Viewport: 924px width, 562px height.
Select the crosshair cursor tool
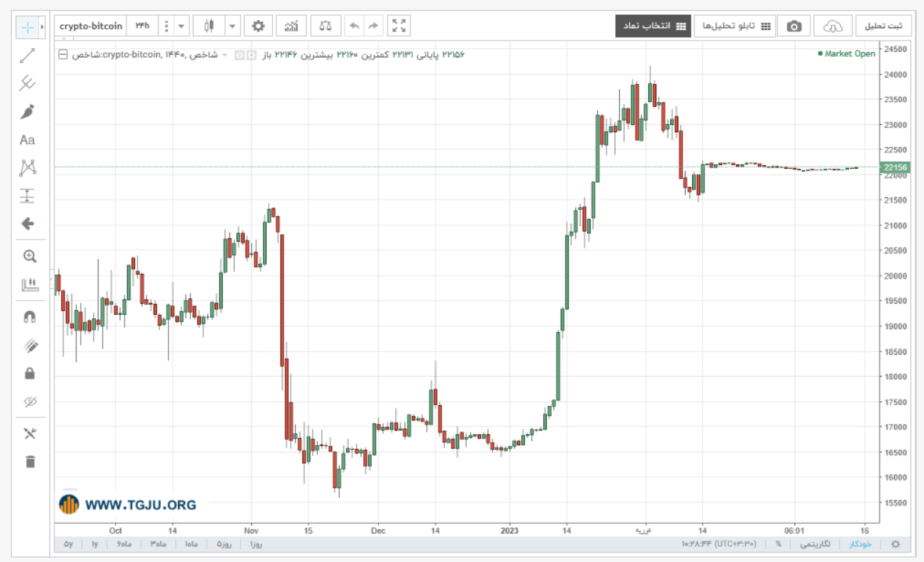(x=27, y=27)
